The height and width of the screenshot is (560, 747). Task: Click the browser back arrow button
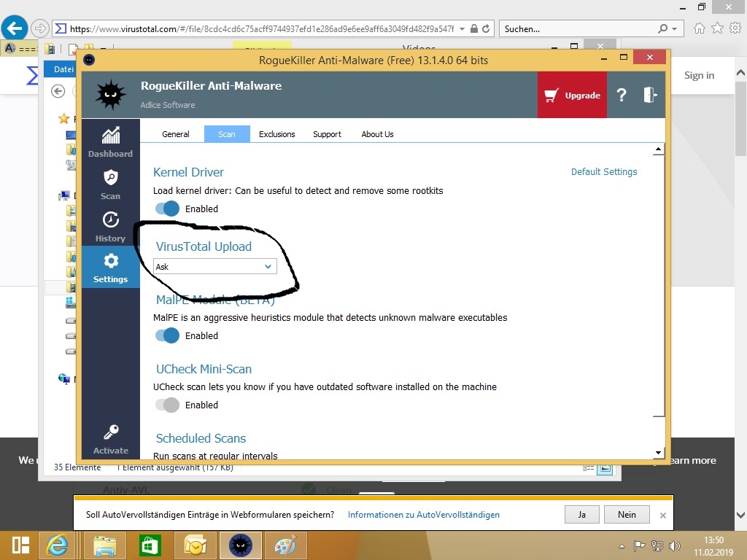(x=15, y=28)
